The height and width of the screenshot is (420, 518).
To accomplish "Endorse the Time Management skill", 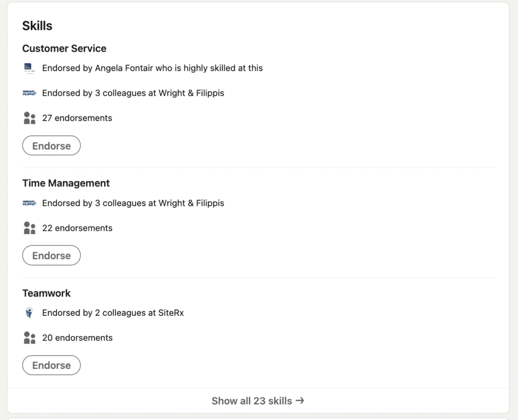I will (x=51, y=256).
